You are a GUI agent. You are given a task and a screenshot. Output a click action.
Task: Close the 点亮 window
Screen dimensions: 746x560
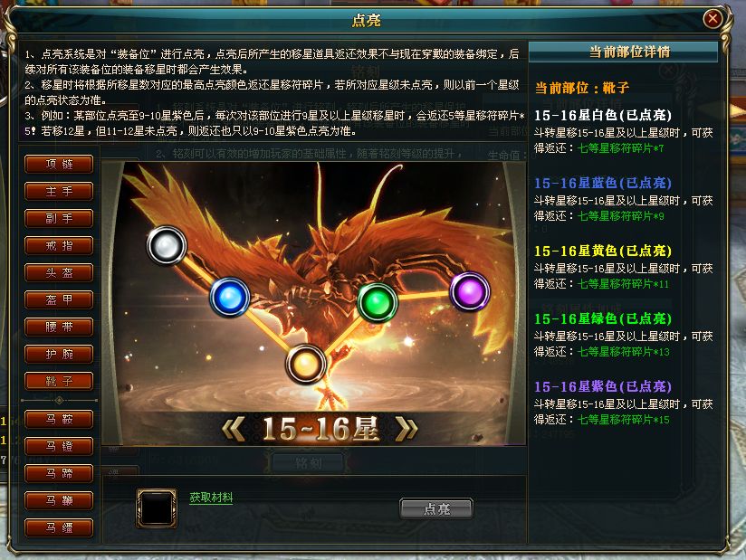point(713,19)
